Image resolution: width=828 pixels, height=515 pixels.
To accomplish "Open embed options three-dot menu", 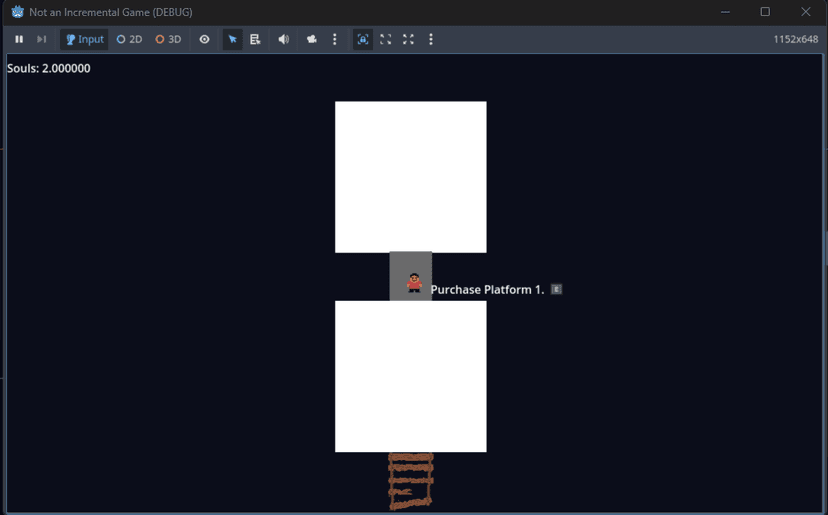I will coord(431,40).
